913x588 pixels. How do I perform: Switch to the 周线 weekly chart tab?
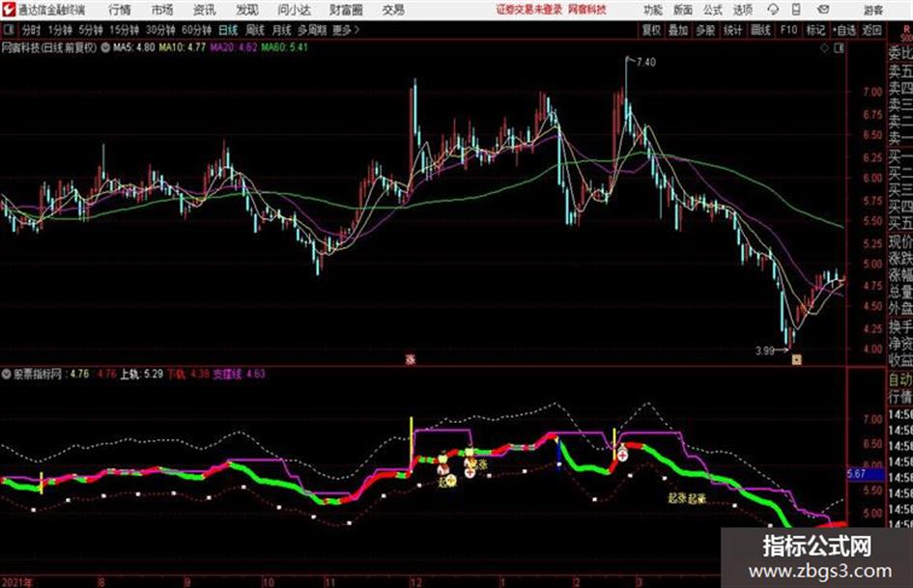[255, 30]
